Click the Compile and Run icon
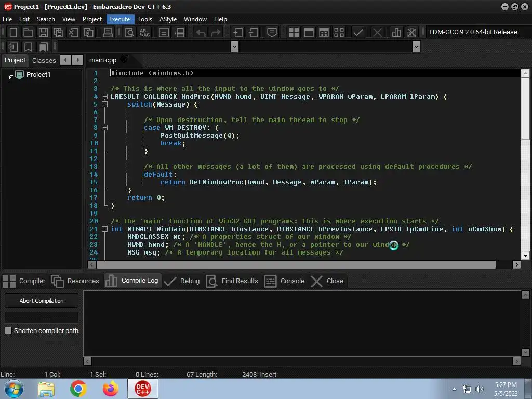Image resolution: width=532 pixels, height=399 pixels. pos(324,33)
